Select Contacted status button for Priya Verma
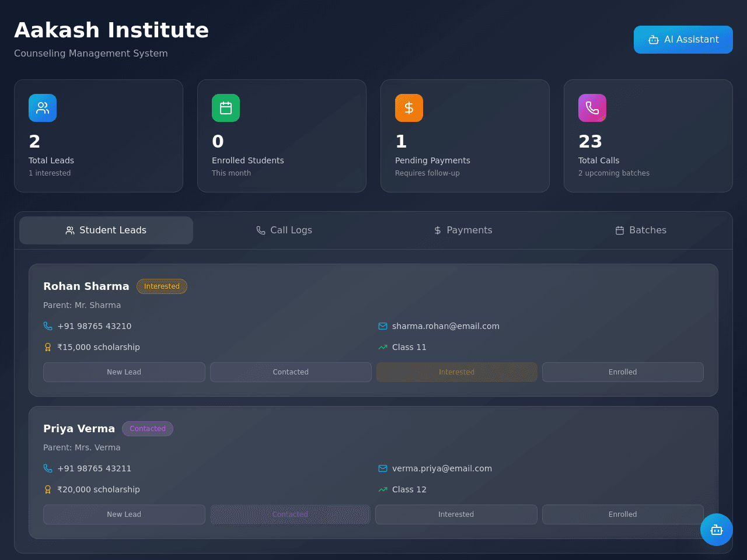 (291, 514)
